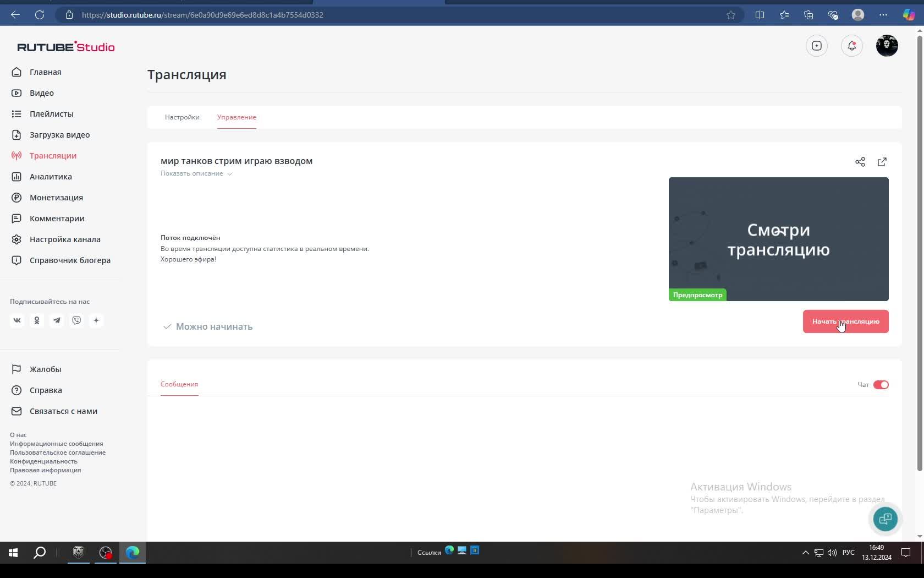
Task: Open the channel avatar menu
Action: click(887, 46)
